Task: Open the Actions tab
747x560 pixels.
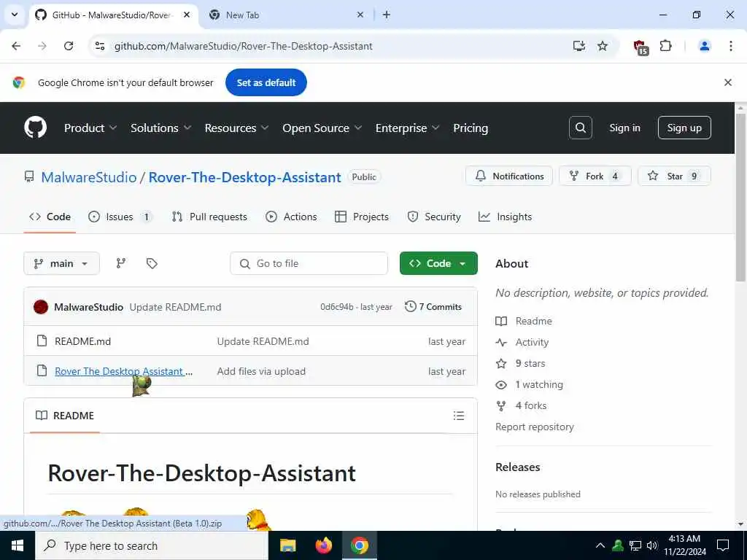Action: [291, 217]
